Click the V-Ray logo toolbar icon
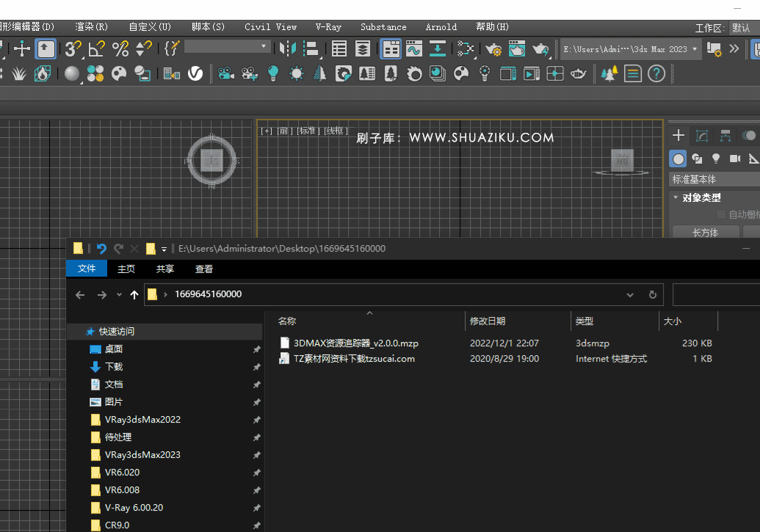 (195, 73)
